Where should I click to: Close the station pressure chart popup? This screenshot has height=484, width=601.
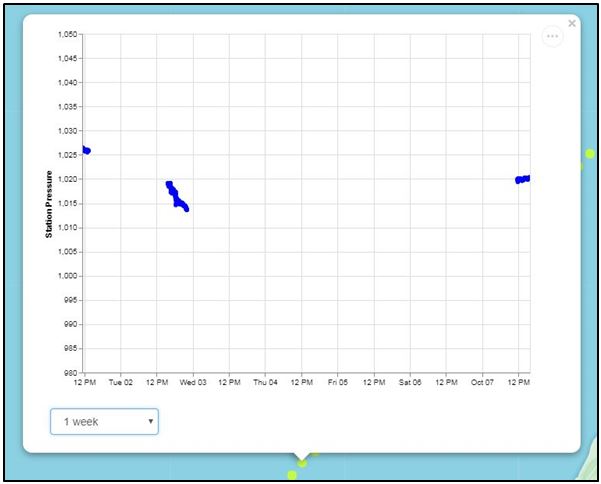click(x=572, y=23)
